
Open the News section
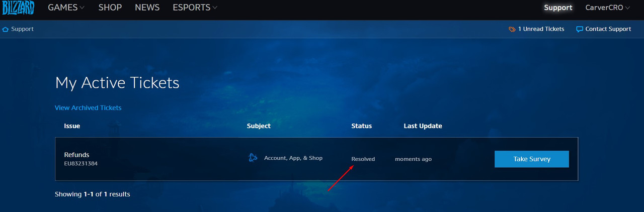point(147,8)
